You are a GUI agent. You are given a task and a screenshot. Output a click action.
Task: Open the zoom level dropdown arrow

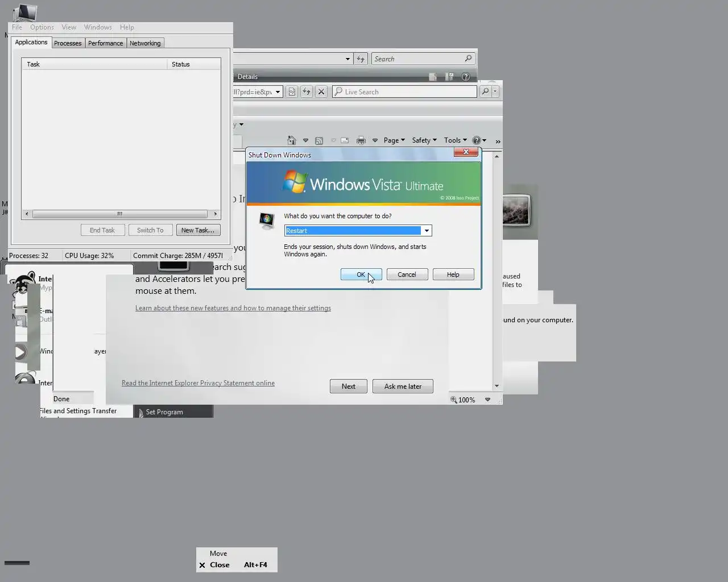coord(487,400)
